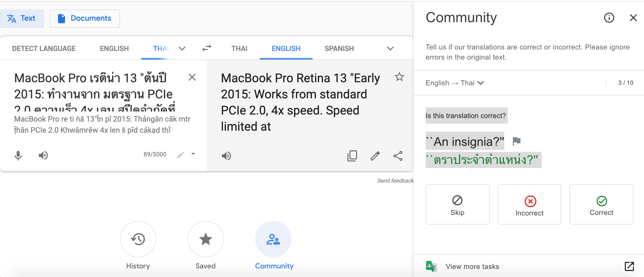644x277 pixels.
Task: Select English as source language
Action: pos(114,48)
